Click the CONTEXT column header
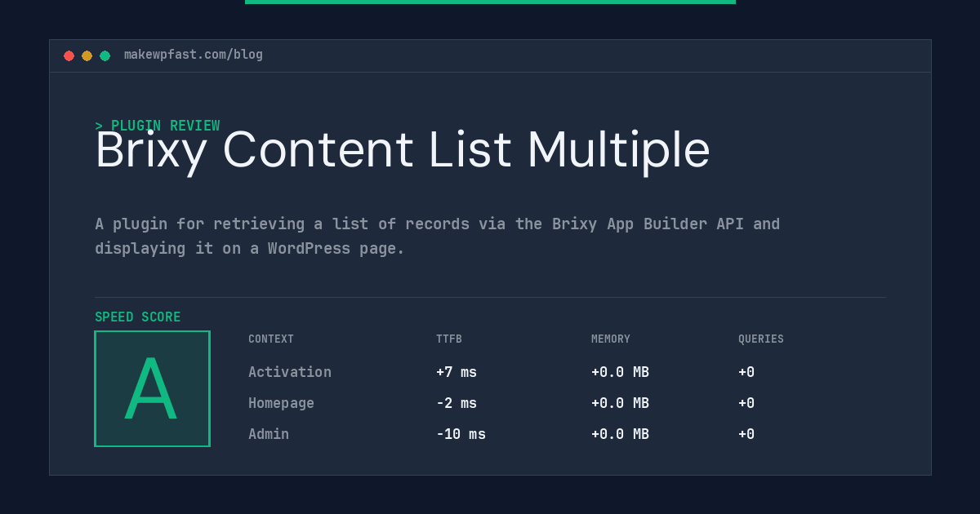 click(x=271, y=339)
